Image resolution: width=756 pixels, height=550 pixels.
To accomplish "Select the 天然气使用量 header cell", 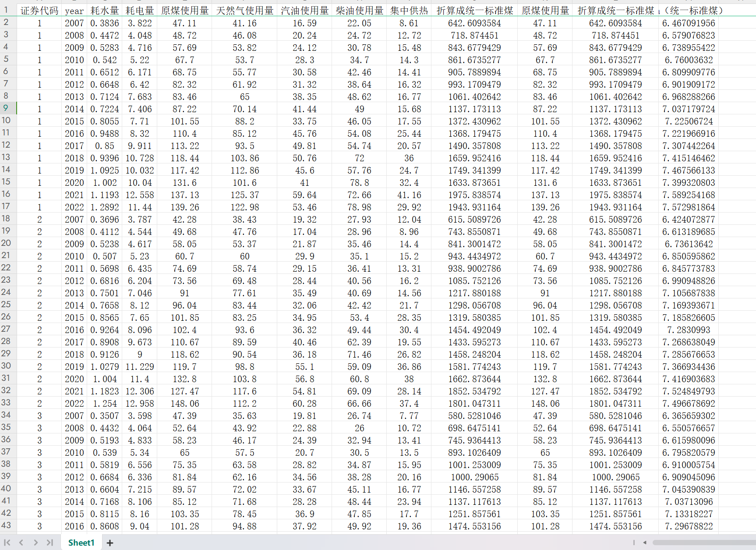I will click(x=245, y=11).
